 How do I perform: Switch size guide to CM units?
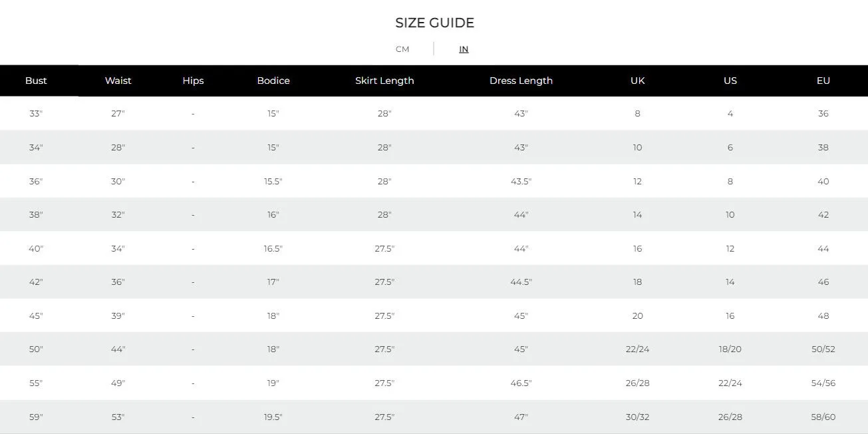click(x=402, y=49)
